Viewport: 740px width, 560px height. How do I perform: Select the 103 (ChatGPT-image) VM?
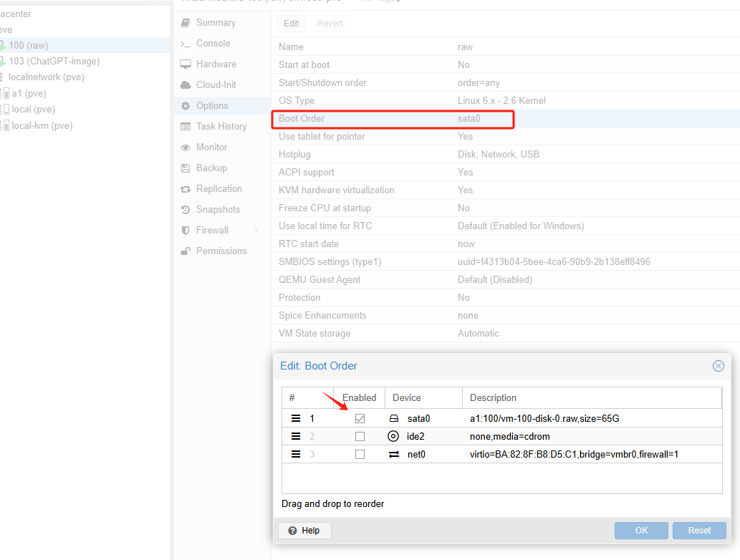point(54,62)
